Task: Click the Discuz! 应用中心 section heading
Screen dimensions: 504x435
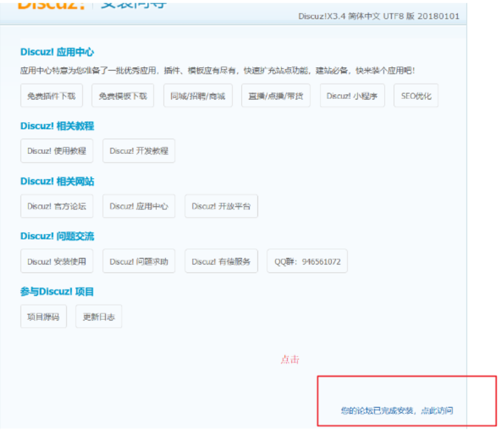Action: [57, 51]
